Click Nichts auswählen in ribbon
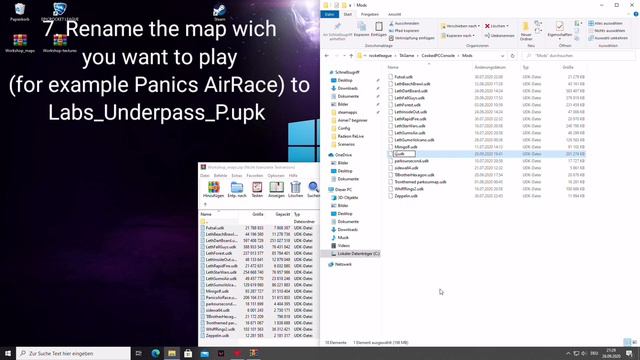Viewport: 640px width, 360px height. tap(607, 31)
